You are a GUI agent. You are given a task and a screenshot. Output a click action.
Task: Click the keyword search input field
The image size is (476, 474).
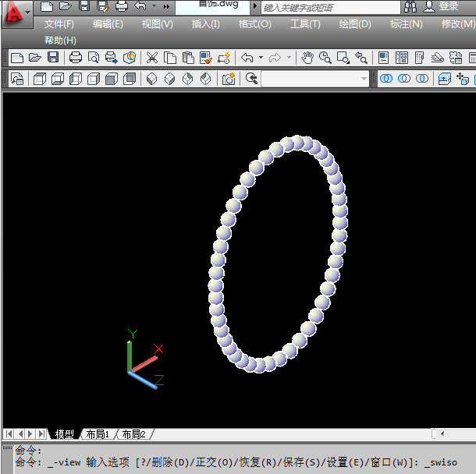(328, 7)
